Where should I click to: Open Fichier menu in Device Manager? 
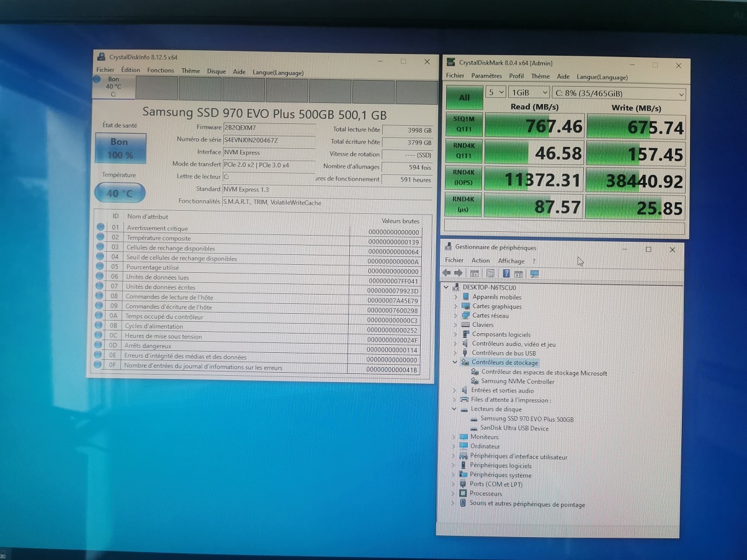[x=454, y=260]
